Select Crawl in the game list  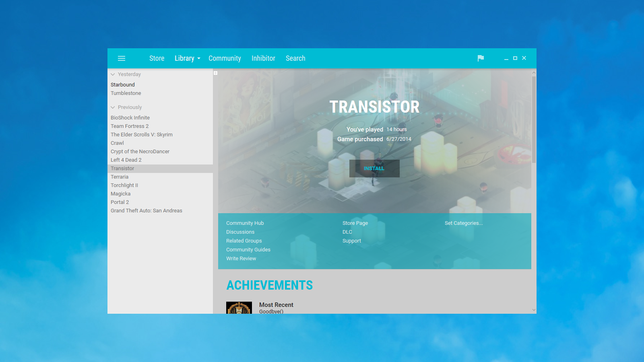tap(160, 143)
